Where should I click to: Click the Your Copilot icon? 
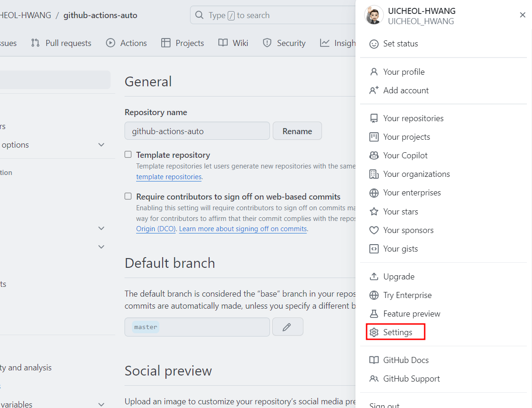(x=374, y=155)
